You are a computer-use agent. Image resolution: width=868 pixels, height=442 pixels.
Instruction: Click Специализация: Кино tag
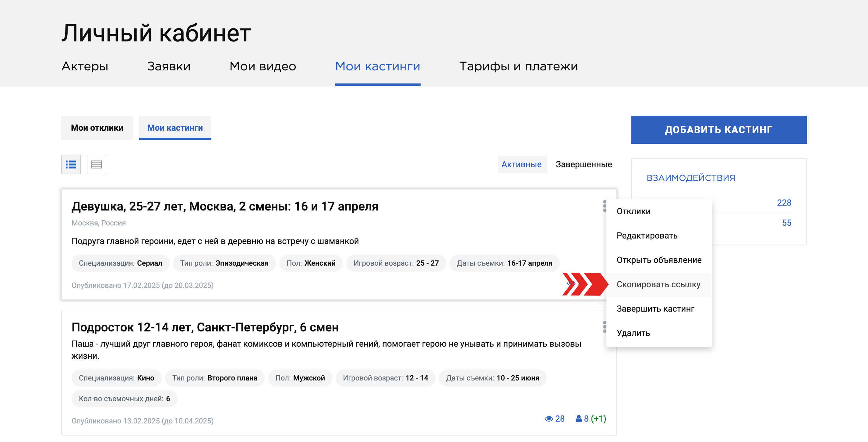[x=116, y=378]
